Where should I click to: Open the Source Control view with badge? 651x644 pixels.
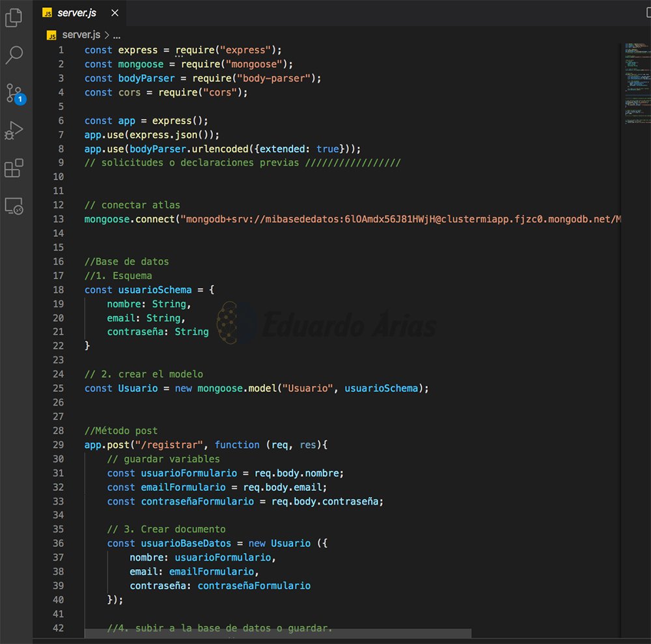tap(16, 93)
